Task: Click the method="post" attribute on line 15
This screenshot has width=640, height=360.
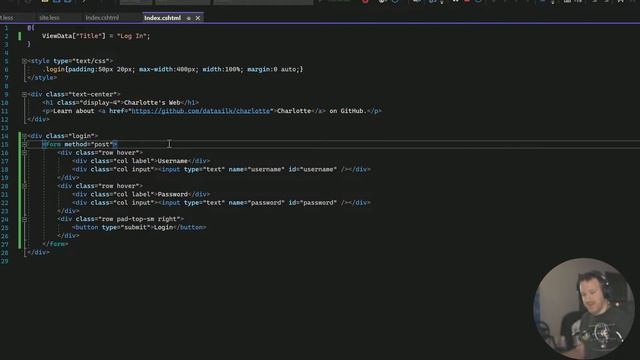Action: (89, 144)
